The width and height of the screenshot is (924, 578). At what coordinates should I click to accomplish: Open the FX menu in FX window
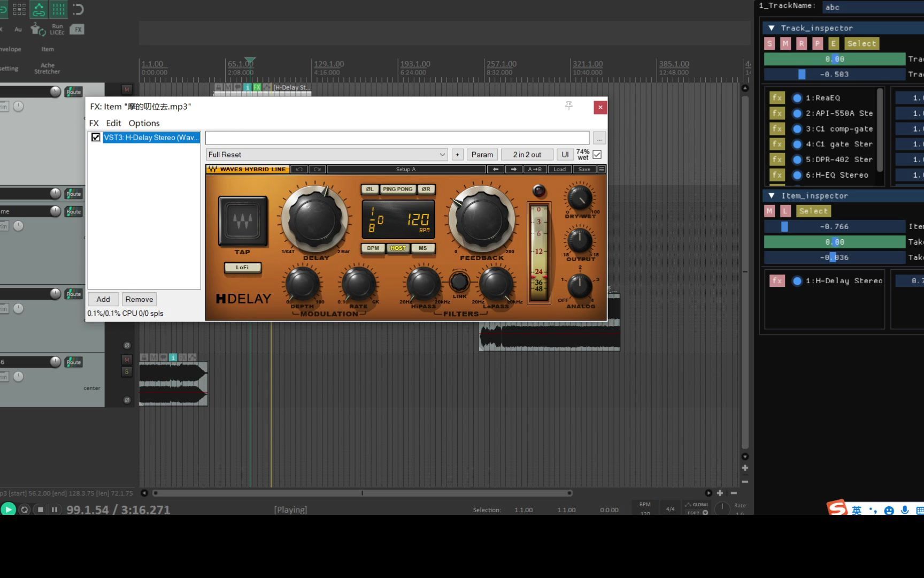tap(94, 123)
